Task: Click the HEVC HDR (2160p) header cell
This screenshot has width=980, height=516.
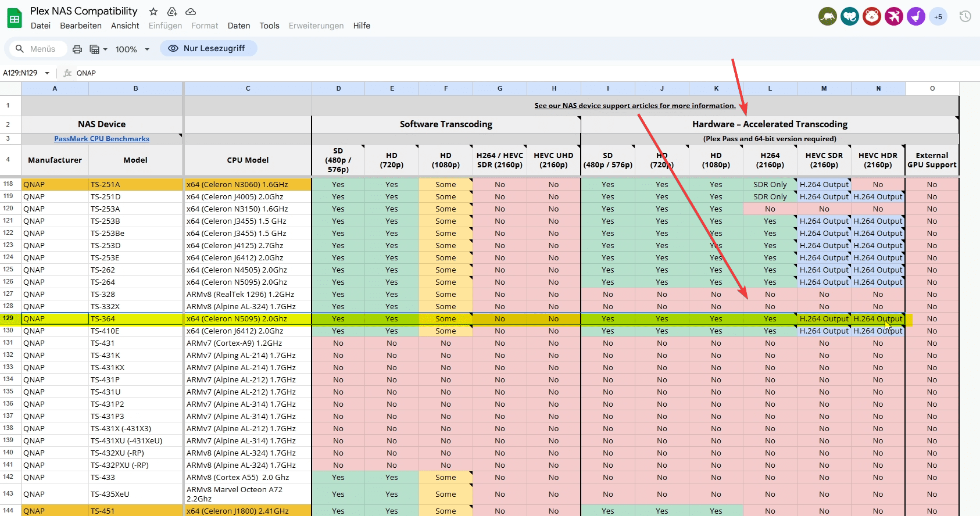Action: 878,160
